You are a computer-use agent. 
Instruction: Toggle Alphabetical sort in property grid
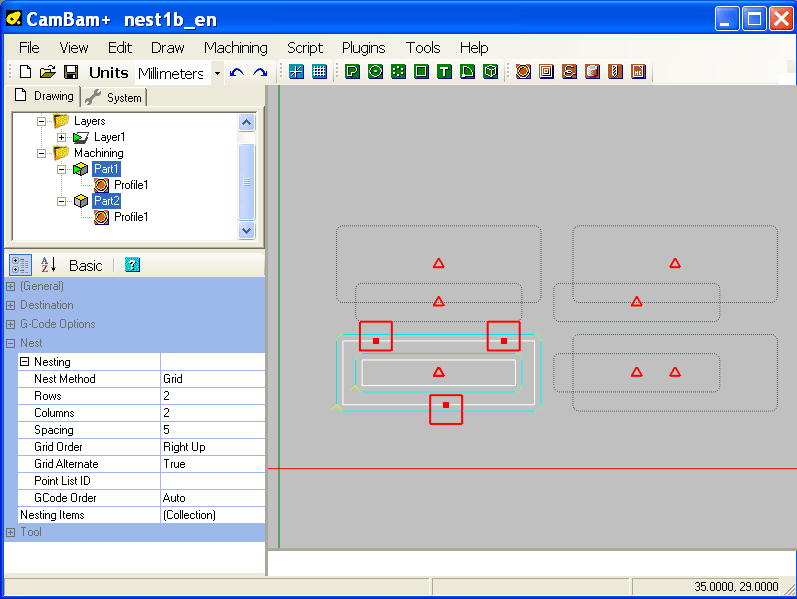point(48,265)
